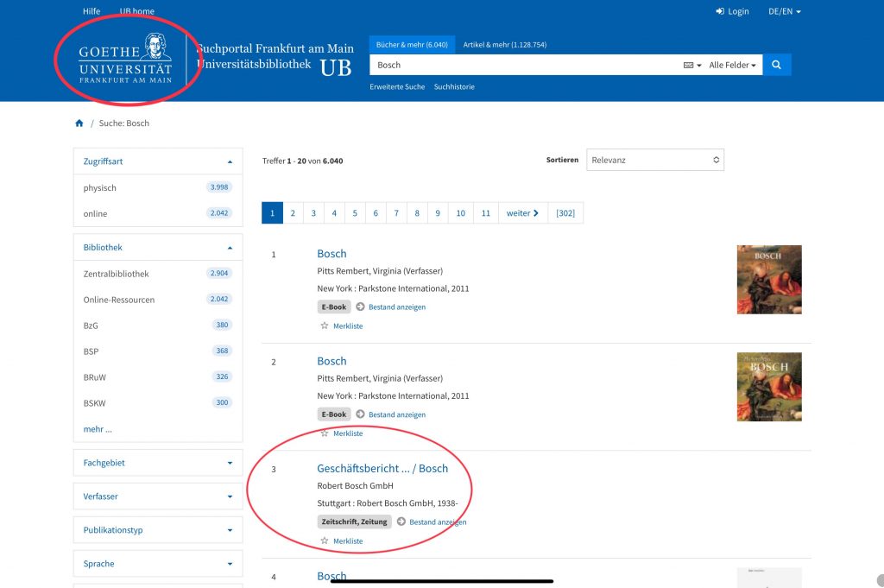The image size is (884, 588).
Task: Click the first Bosch book cover thumbnail
Action: point(768,279)
